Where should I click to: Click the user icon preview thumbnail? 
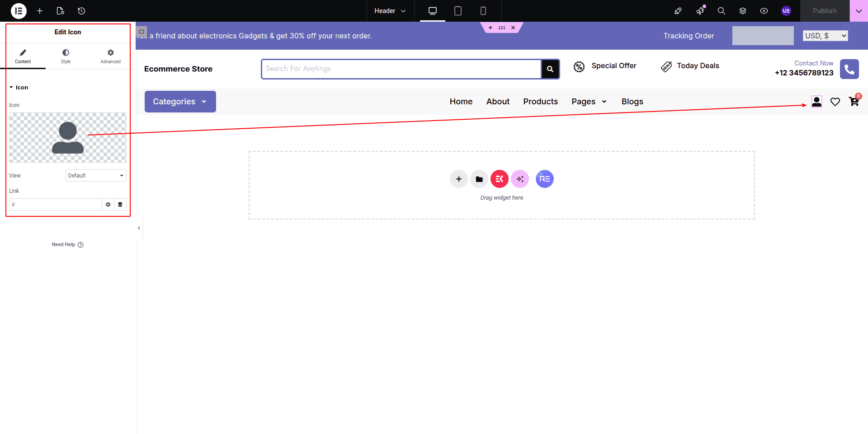tap(68, 137)
